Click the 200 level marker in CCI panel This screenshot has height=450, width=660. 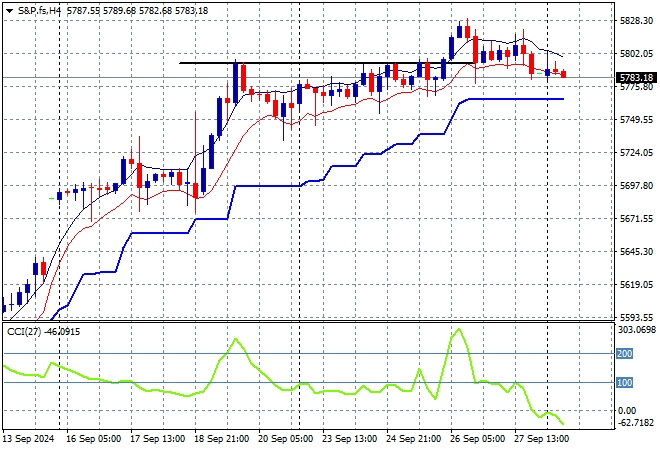(624, 354)
